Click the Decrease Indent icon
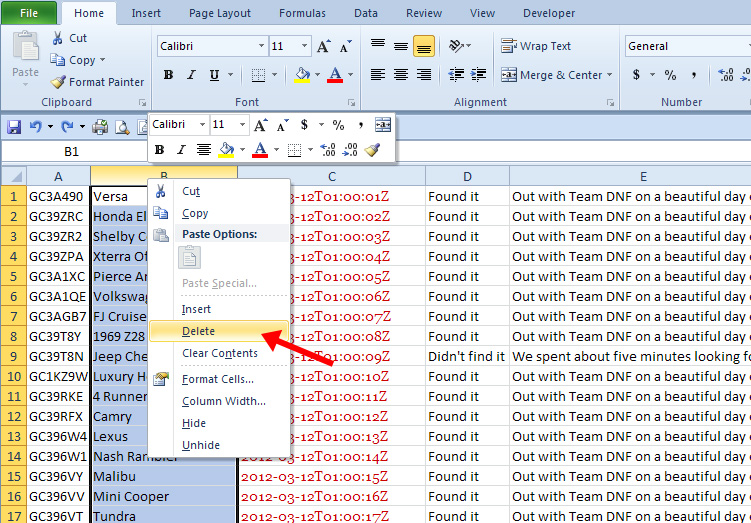 point(456,75)
